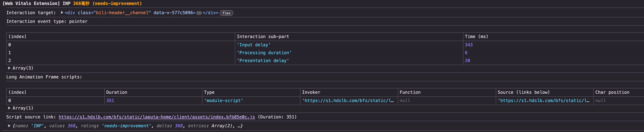Sort by the Time (ms) column header

tap(476, 37)
